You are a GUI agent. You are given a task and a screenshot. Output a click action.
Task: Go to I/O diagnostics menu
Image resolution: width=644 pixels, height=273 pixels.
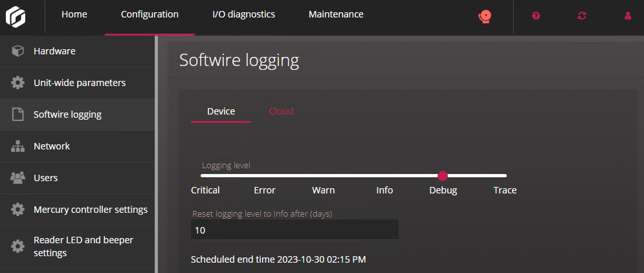(x=243, y=15)
